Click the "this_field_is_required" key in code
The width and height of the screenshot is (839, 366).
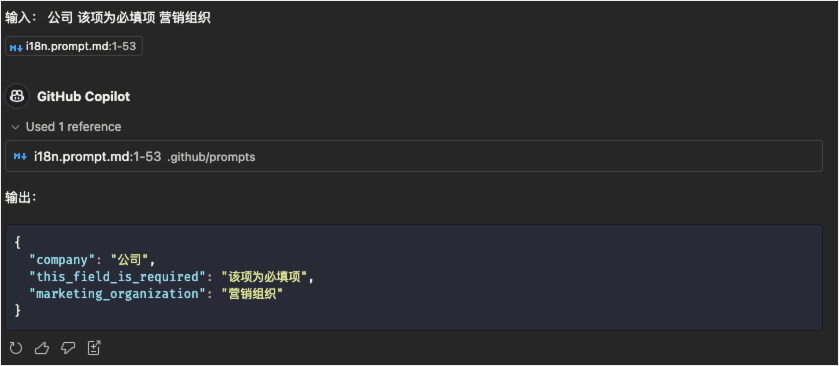[x=114, y=277]
